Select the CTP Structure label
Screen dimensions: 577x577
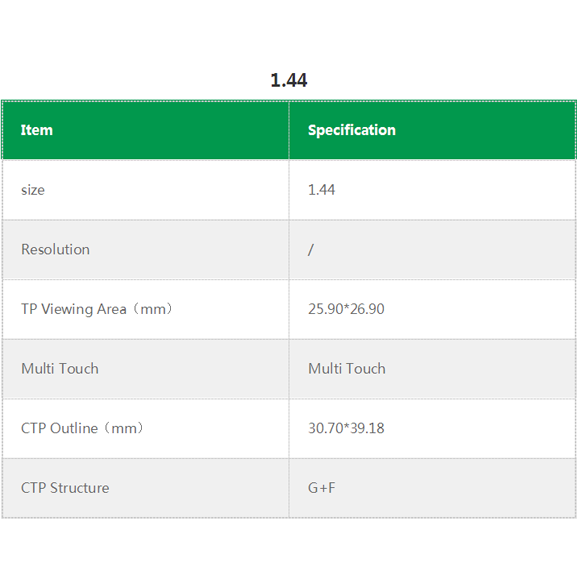65,488
